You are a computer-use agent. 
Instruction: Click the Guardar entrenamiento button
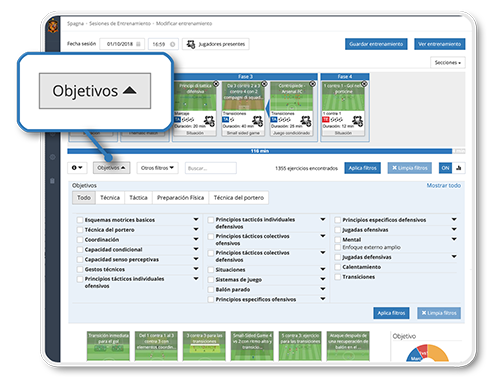coord(376,44)
